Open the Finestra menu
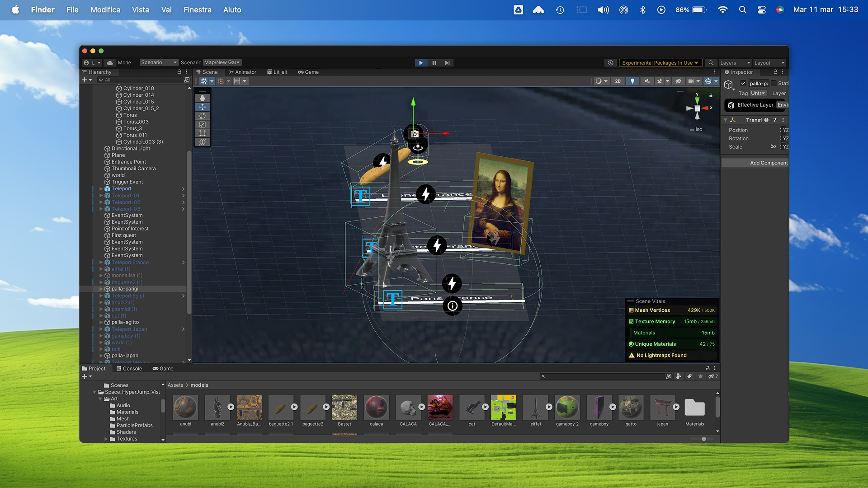The height and width of the screenshot is (488, 868). [197, 9]
